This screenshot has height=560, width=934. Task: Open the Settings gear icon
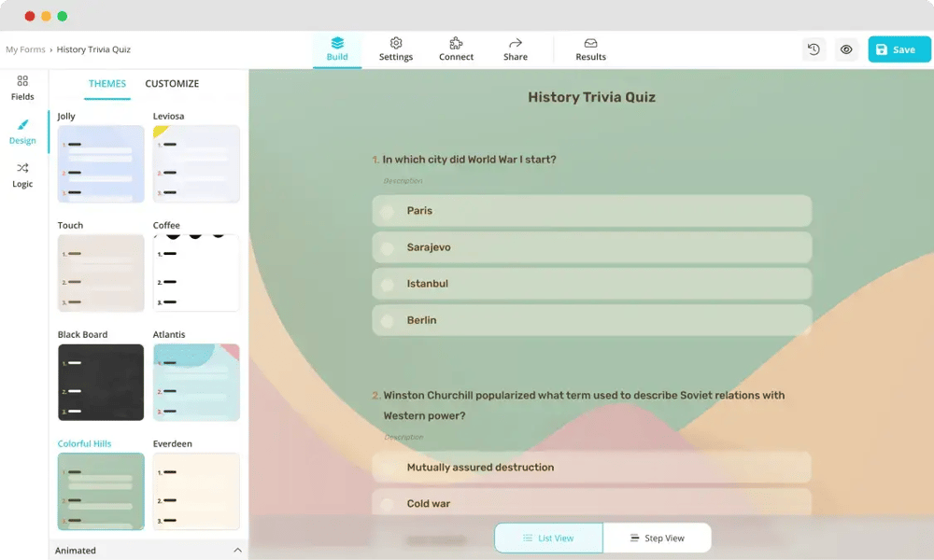pyautogui.click(x=396, y=44)
